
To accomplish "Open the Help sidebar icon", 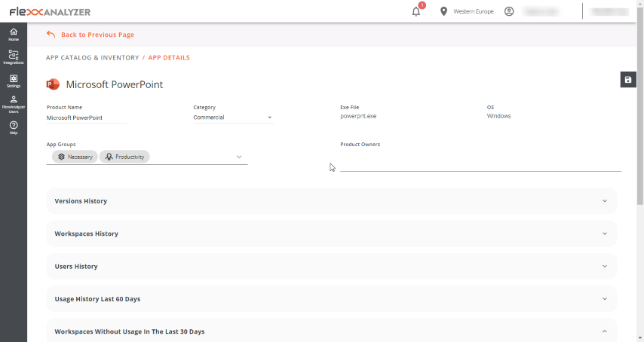I will [14, 127].
